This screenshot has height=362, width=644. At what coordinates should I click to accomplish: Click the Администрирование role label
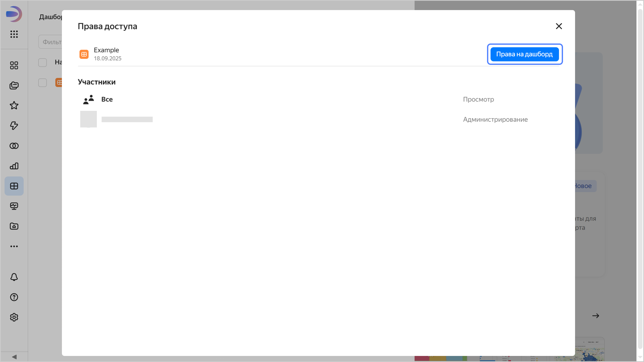495,119
